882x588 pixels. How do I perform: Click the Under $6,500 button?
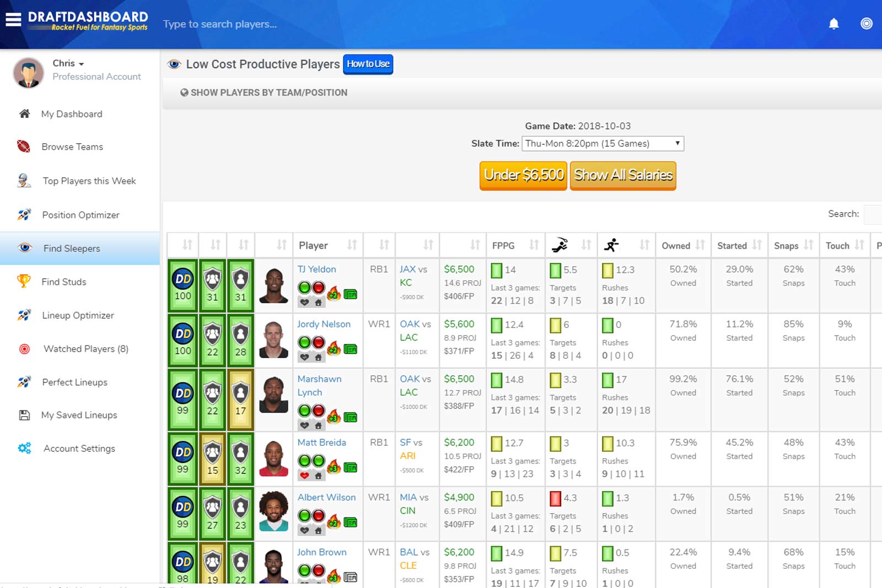tap(523, 175)
